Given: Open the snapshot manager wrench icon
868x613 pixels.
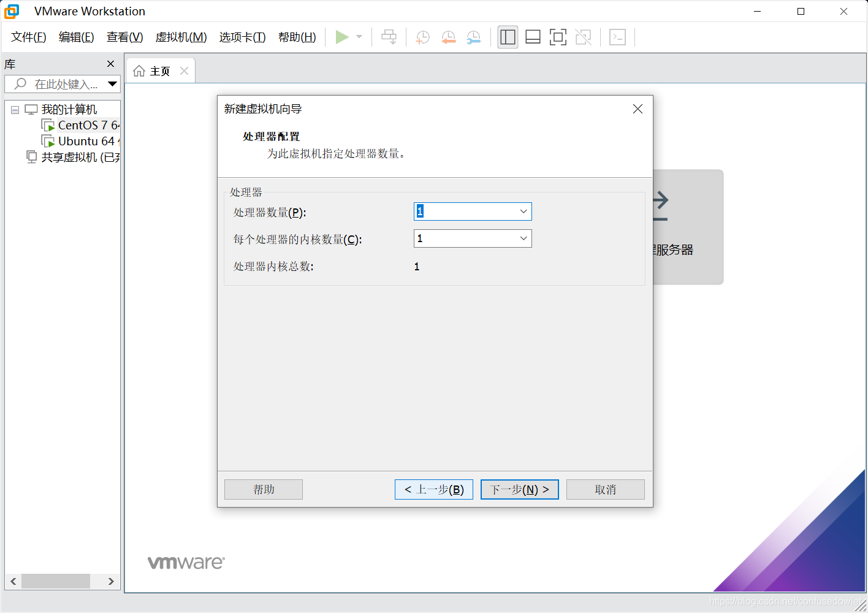Looking at the screenshot, I should pyautogui.click(x=473, y=37).
